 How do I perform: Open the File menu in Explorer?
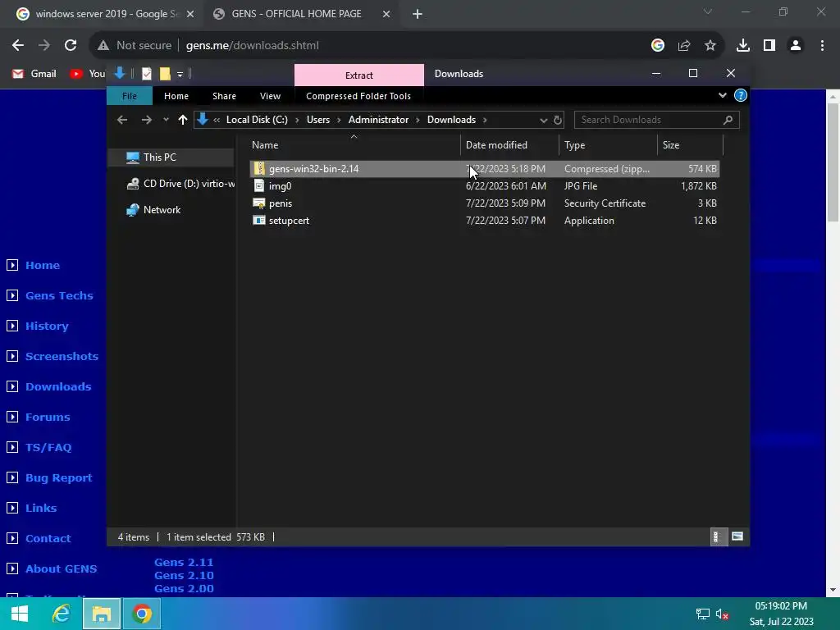[130, 96]
